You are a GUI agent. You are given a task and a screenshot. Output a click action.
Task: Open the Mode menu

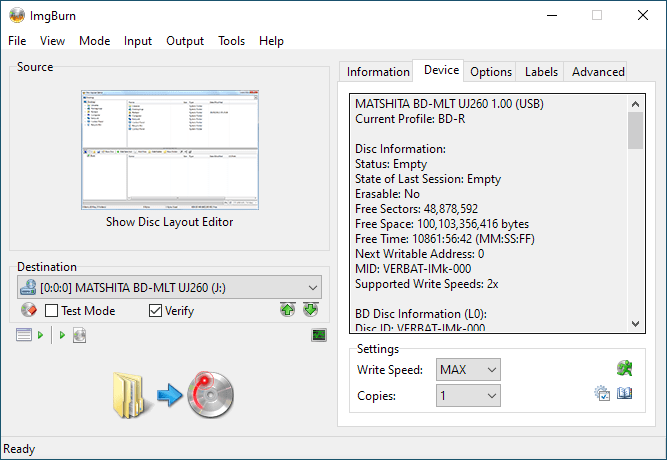[x=94, y=41]
